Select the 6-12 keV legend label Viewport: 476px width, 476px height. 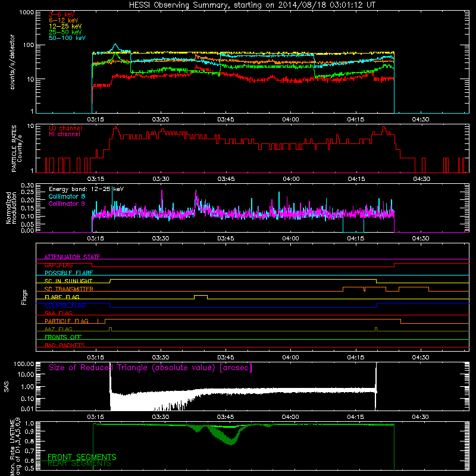[64, 20]
